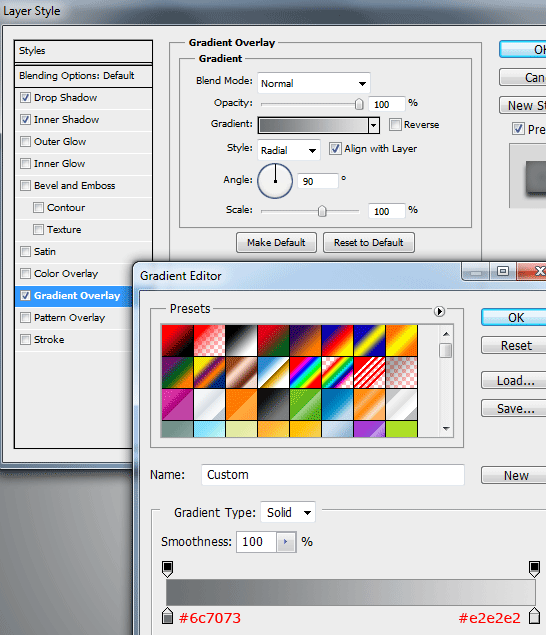Screen dimensions: 546x635
Task: Choose the rainbow spectrum gradient preset
Action: 305,372
